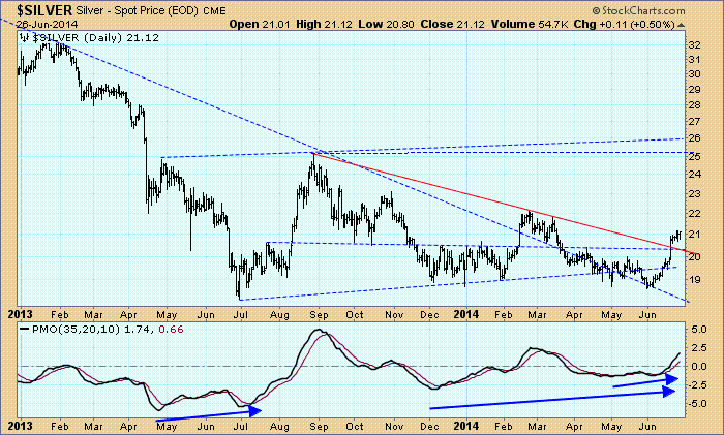724x435 pixels.
Task: Click the 2014 year marker on price axis
Action: pos(463,311)
